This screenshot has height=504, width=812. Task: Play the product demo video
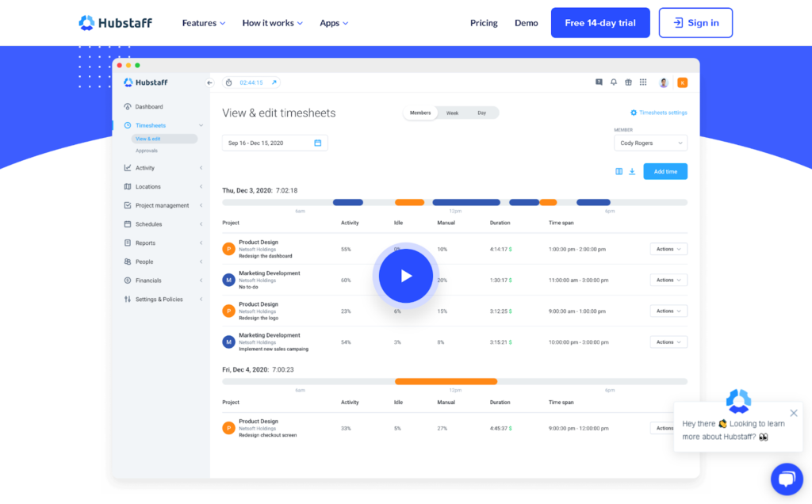(405, 276)
